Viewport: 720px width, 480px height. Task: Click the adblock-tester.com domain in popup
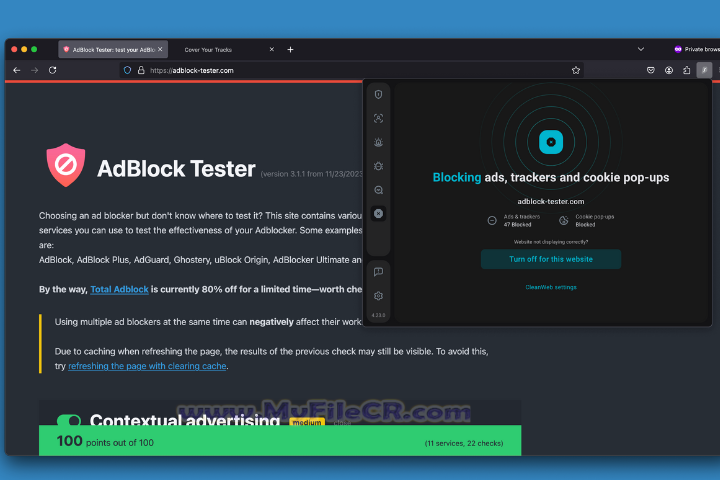(551, 201)
